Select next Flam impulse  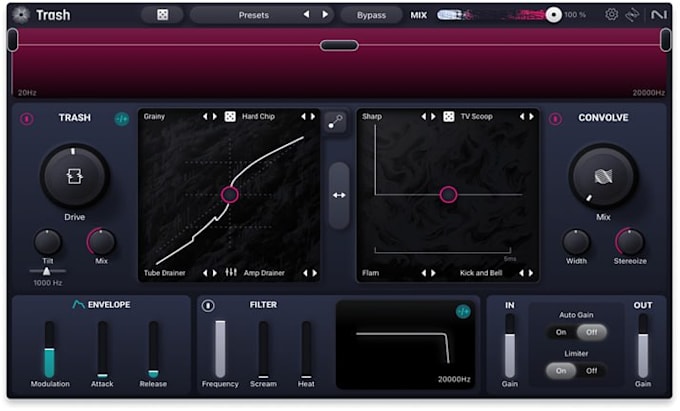[x=433, y=273]
